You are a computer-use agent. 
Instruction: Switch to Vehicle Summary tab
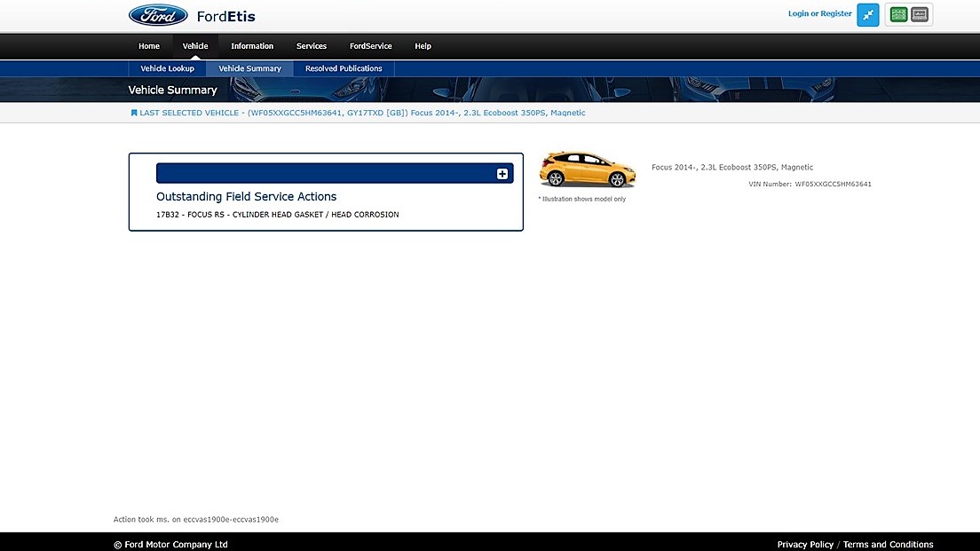tap(249, 68)
